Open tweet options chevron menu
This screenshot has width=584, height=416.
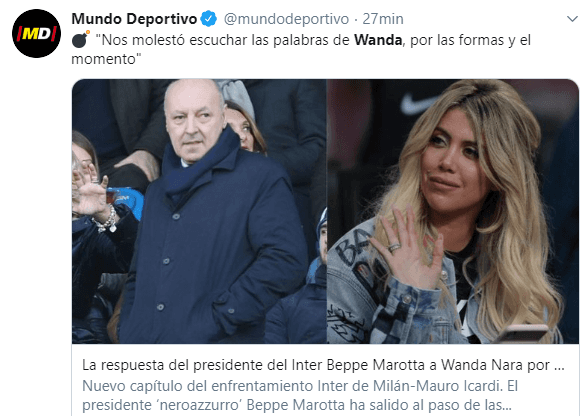coord(572,19)
